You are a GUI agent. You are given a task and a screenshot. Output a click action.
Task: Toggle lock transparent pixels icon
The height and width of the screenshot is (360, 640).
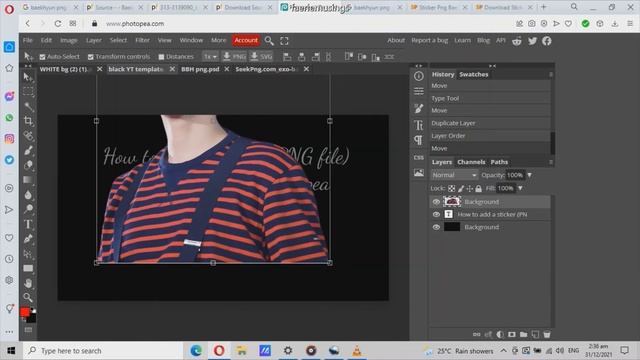451,188
